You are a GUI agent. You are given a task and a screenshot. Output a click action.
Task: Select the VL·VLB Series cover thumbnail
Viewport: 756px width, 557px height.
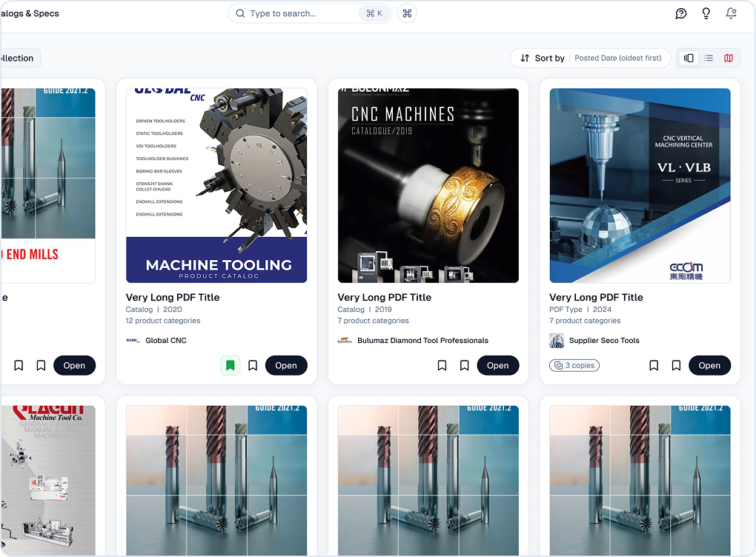point(640,185)
